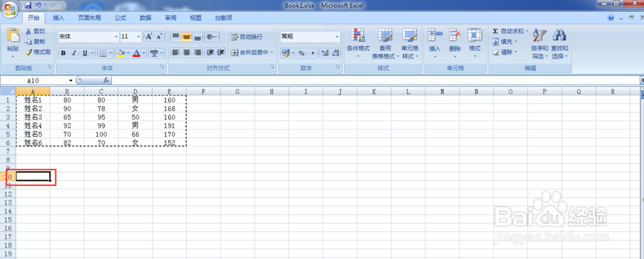
Task: Open 格式 cell format options
Action: click(475, 43)
